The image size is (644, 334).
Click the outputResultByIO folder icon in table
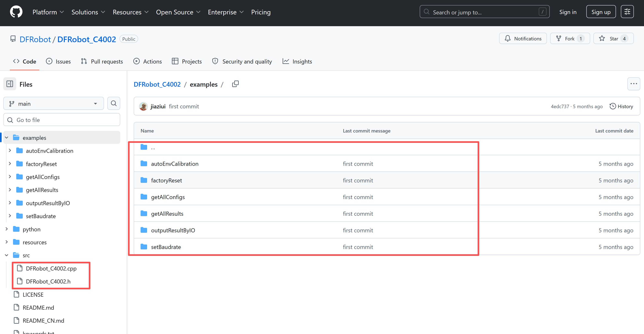(x=144, y=230)
